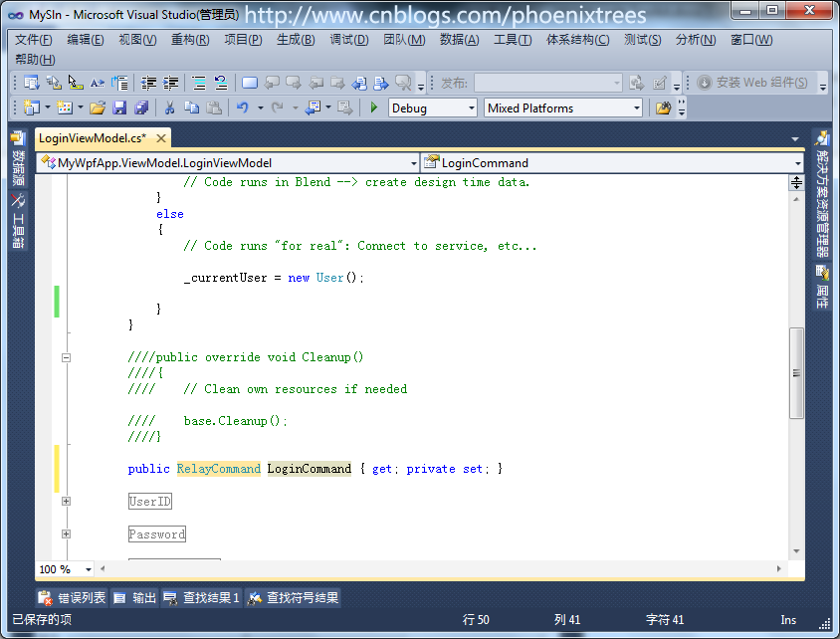Click the editor split handle above scrollbar

tap(796, 183)
